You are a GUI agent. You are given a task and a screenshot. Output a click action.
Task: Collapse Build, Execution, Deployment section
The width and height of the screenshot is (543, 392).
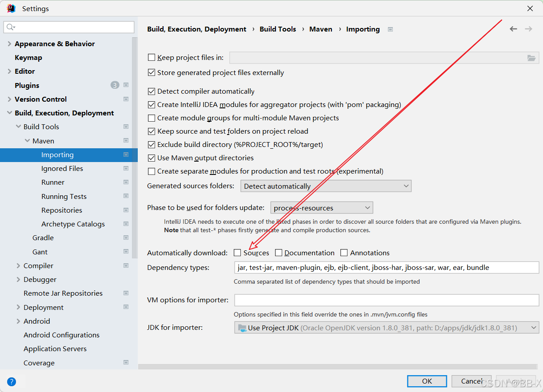[x=9, y=113]
